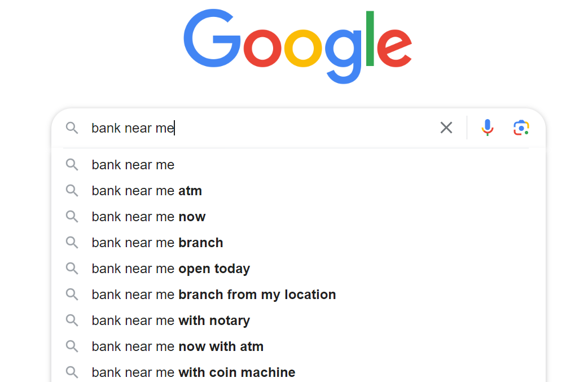Screen dimensions: 588x382
Task: Clear the search box with X icon
Action: tap(446, 128)
